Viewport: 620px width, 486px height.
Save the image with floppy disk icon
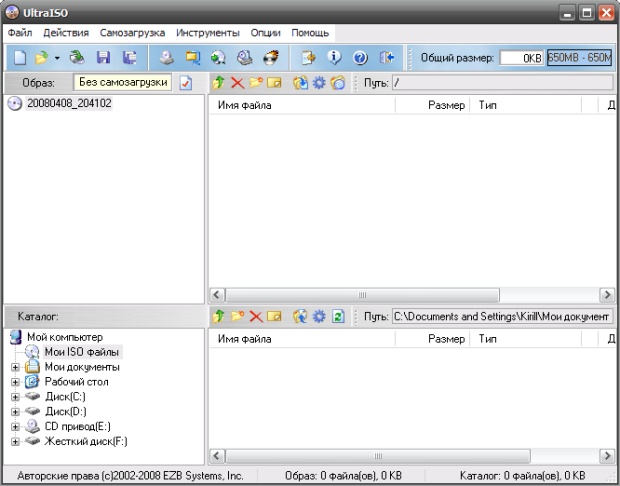coord(103,58)
